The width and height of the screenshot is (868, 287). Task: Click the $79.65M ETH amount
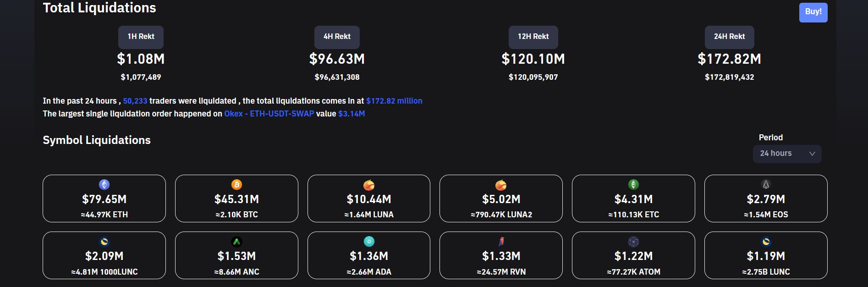[104, 199]
